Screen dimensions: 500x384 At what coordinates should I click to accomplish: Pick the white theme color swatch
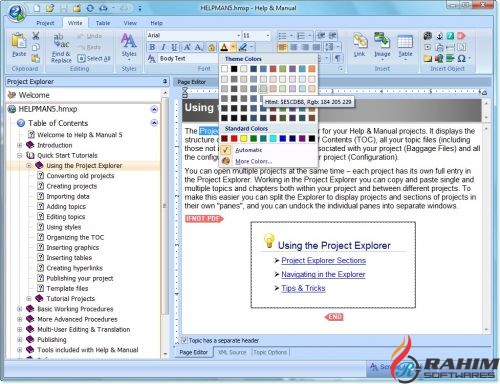224,69
